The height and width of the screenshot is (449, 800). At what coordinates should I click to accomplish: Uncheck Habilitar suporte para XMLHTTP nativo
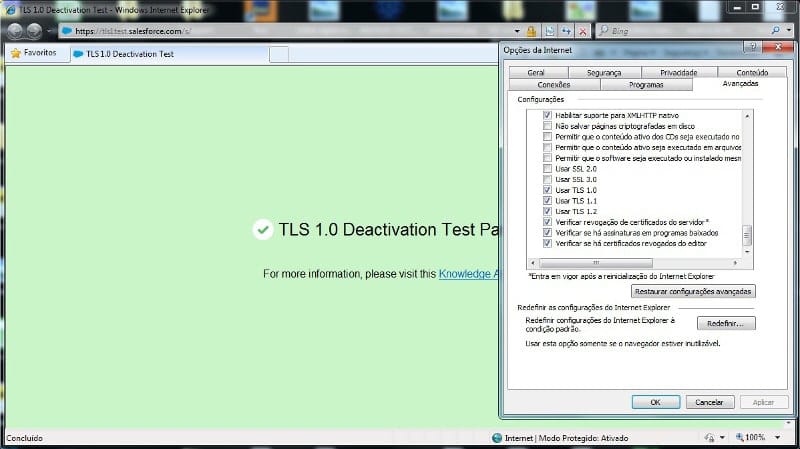coord(547,115)
